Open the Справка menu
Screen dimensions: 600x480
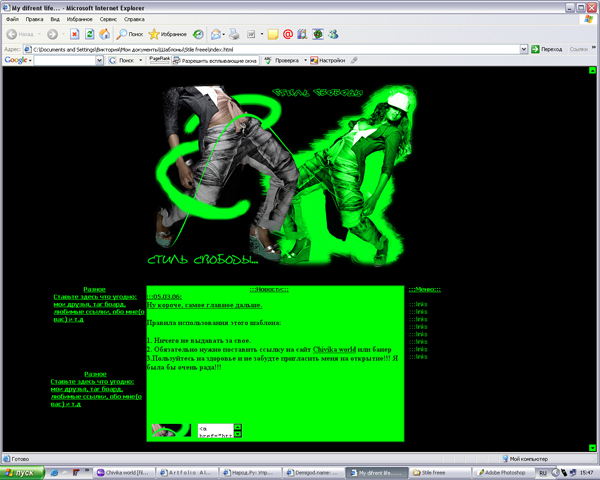click(134, 19)
